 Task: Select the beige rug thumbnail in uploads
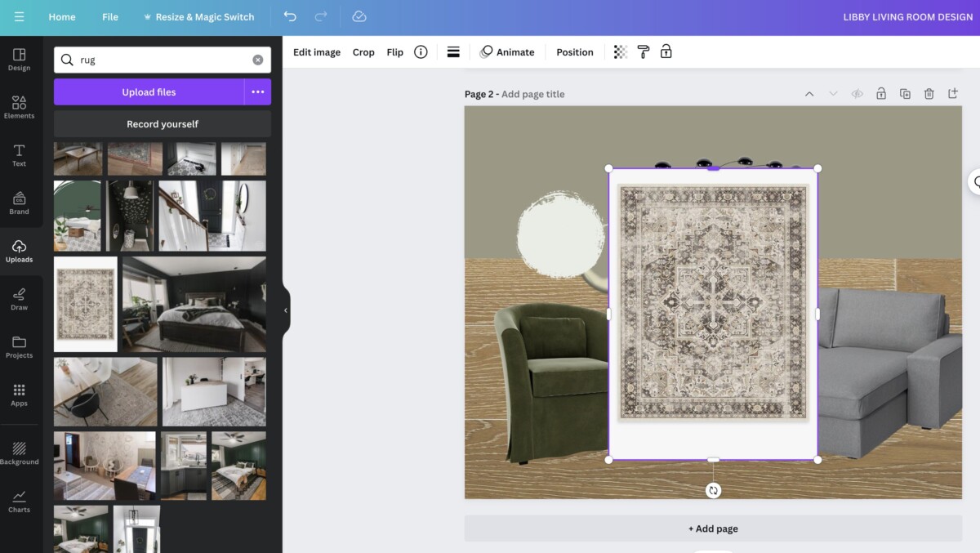pos(85,304)
